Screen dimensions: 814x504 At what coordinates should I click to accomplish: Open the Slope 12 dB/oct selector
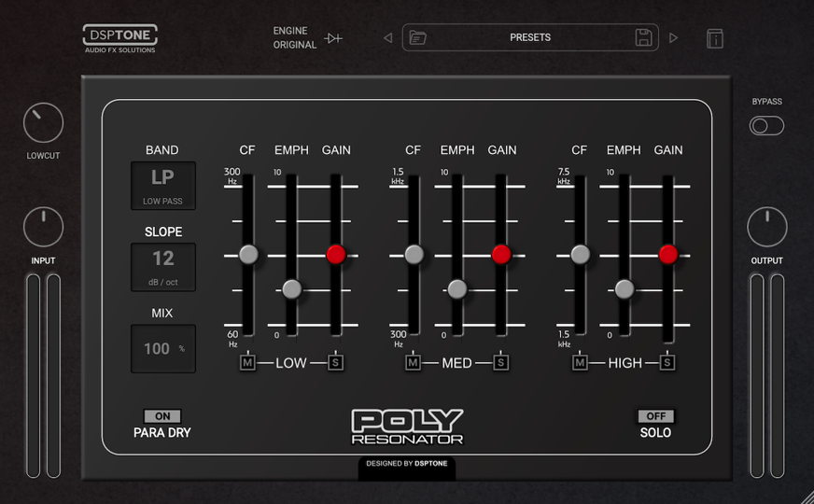pos(163,267)
